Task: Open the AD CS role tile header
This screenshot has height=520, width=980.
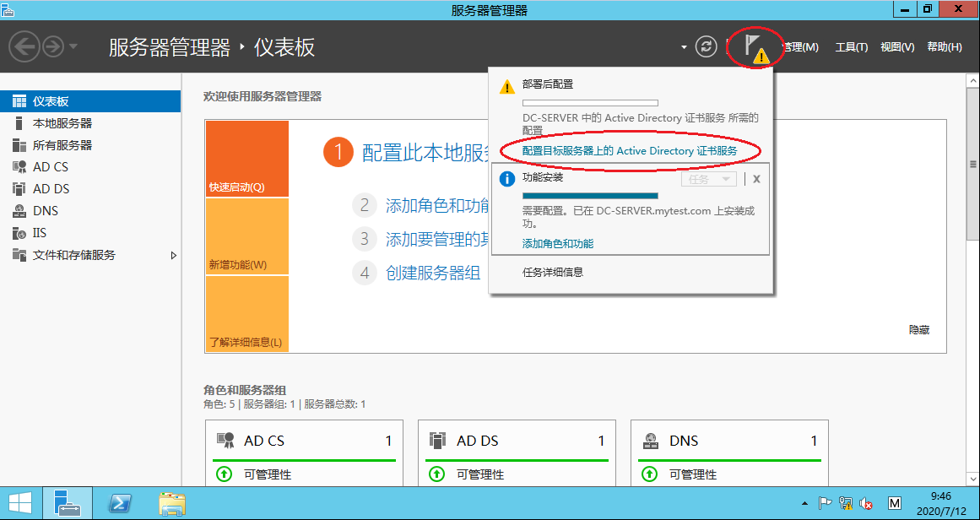Action: (x=304, y=441)
